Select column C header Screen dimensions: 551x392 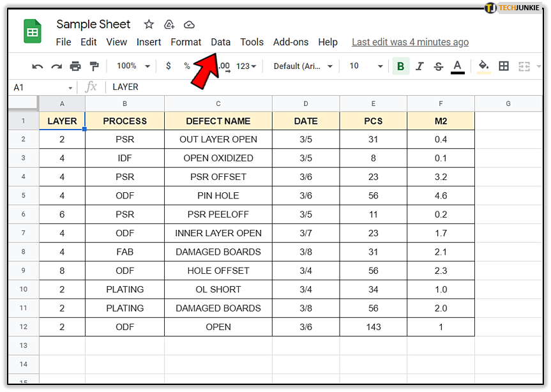click(x=218, y=103)
